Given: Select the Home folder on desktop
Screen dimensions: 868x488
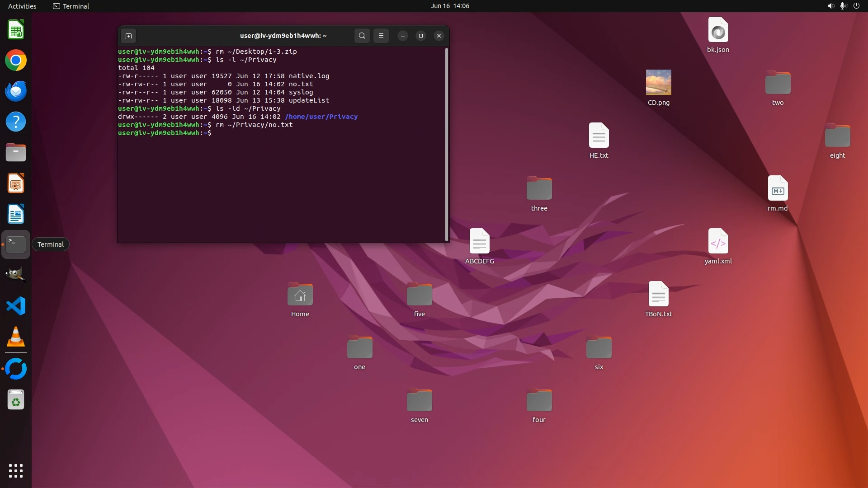Looking at the screenshot, I should (x=300, y=296).
